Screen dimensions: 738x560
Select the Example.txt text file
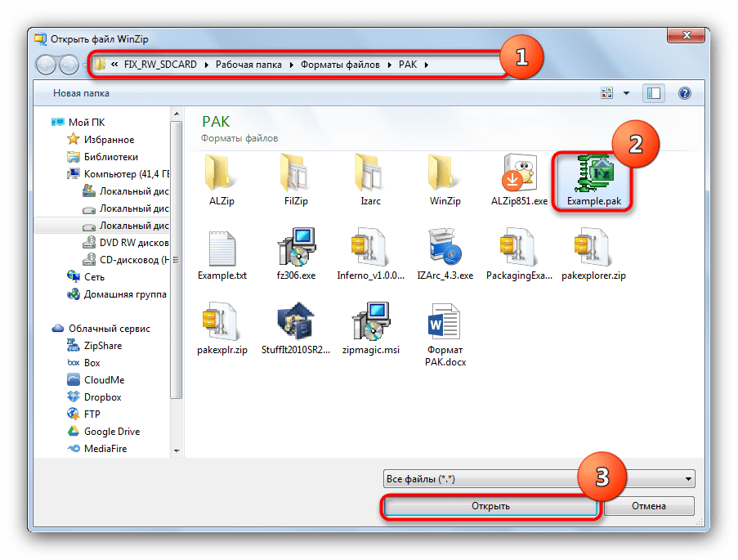[x=222, y=255]
